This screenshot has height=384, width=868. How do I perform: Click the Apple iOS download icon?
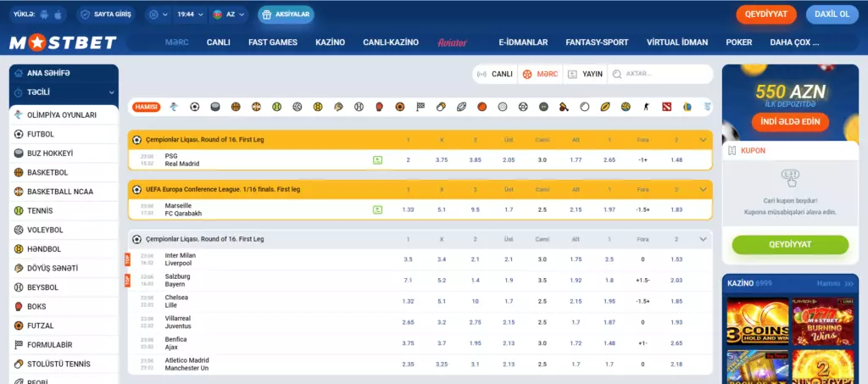58,15
